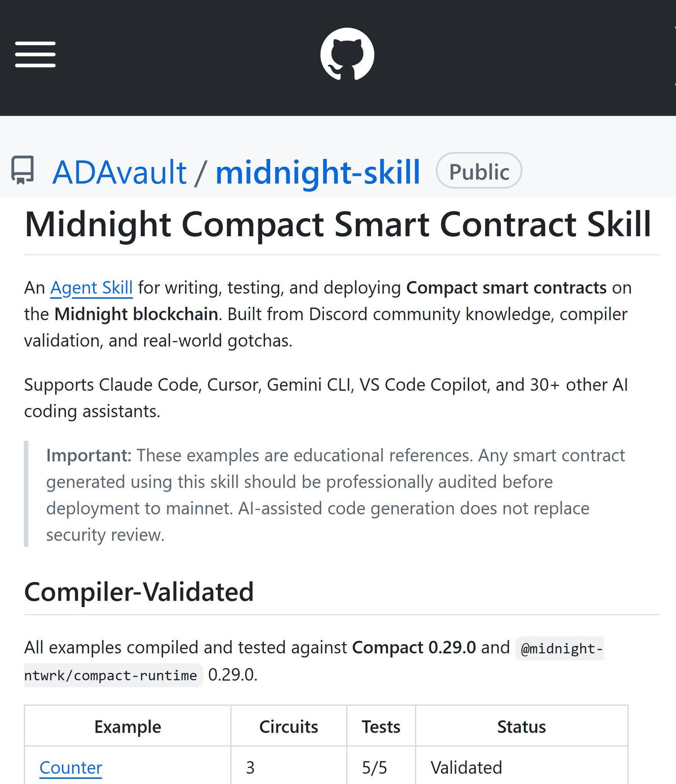Click the 5/5 tests cell
Image resolution: width=676 pixels, height=784 pixels.
coord(375,767)
